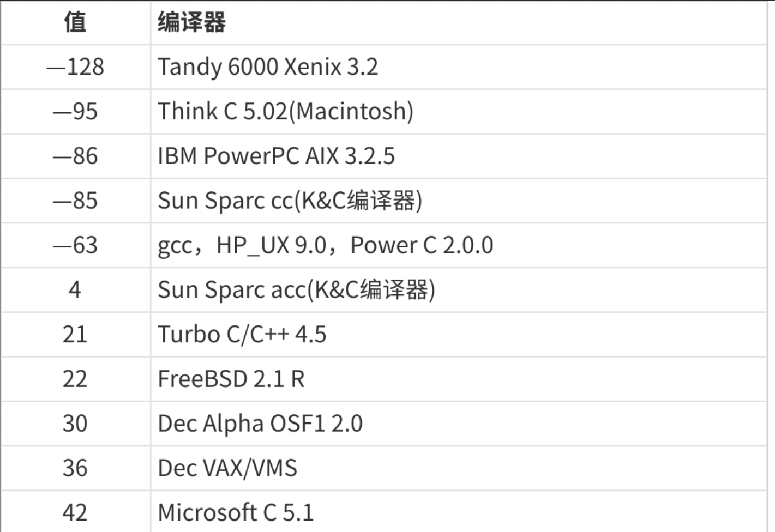Screen dimensions: 775x532
Task: Click the 值 column header
Action: click(75, 22)
